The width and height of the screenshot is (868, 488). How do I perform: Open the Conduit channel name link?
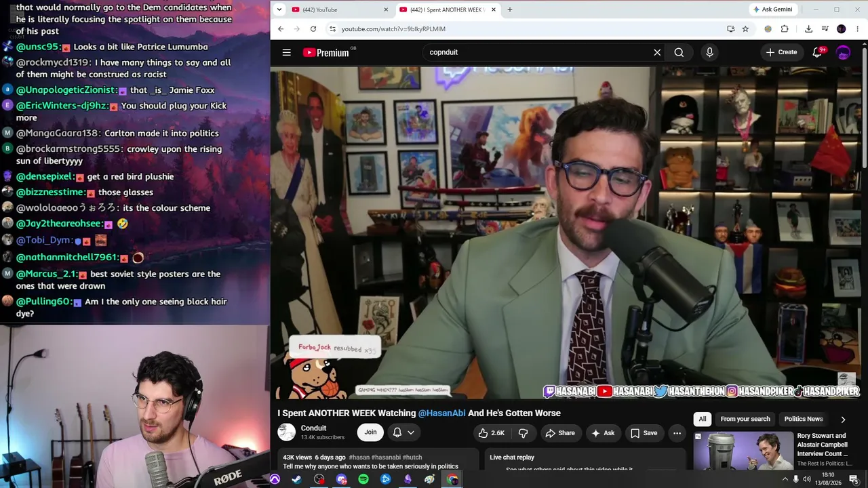[x=313, y=428]
